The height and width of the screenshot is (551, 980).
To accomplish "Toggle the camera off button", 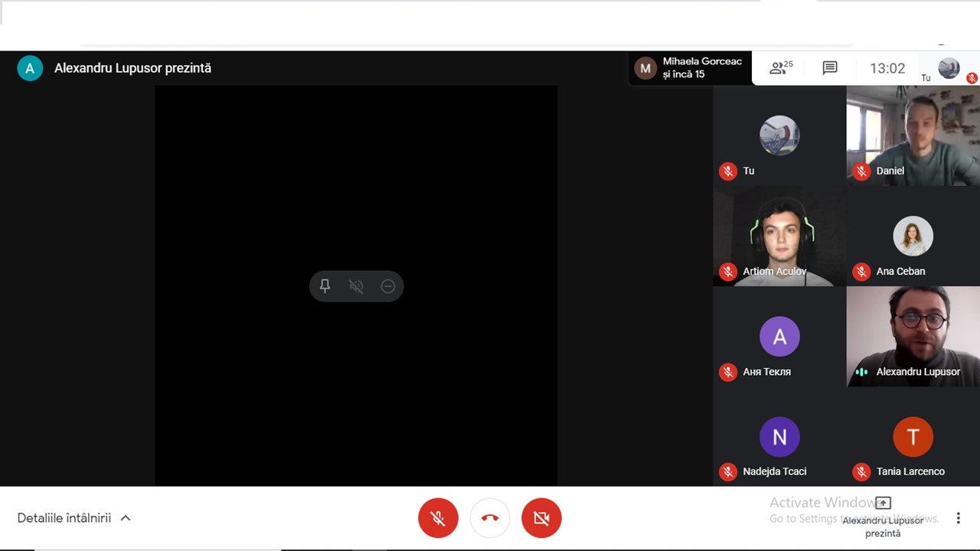I will click(541, 518).
